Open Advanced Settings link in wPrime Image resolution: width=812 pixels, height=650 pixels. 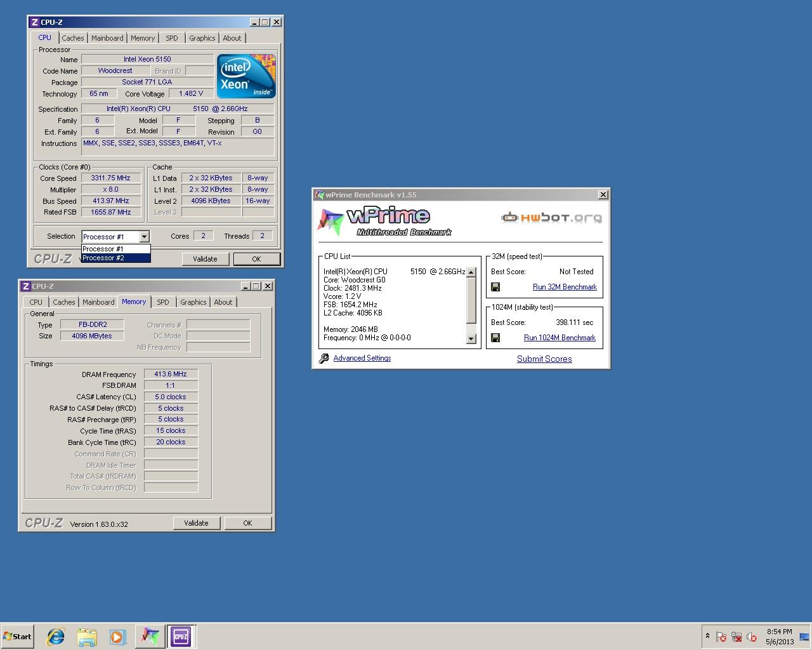point(362,358)
